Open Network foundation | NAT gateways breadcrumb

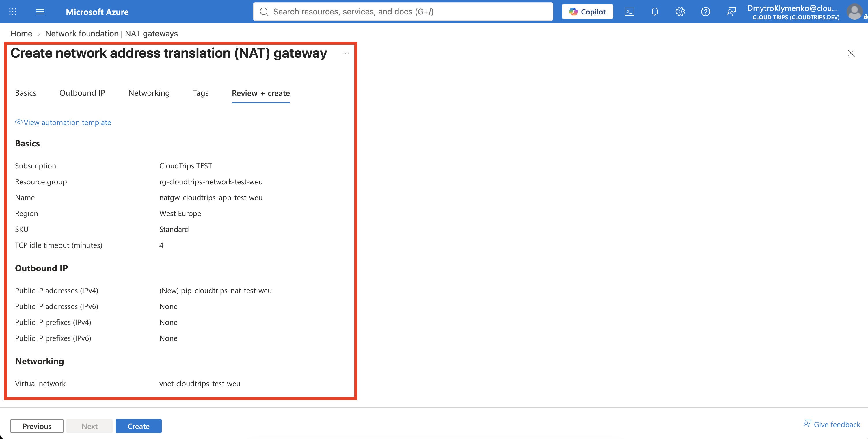(111, 34)
